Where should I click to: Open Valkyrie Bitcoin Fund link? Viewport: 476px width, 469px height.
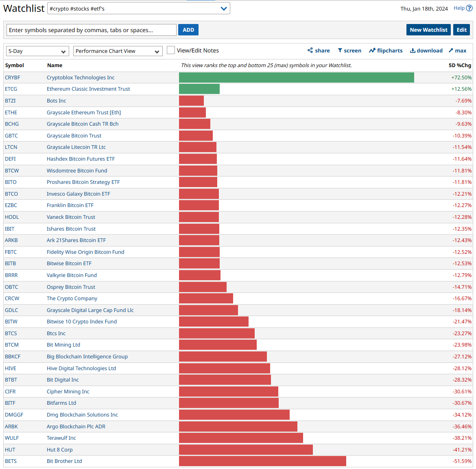tap(72, 275)
